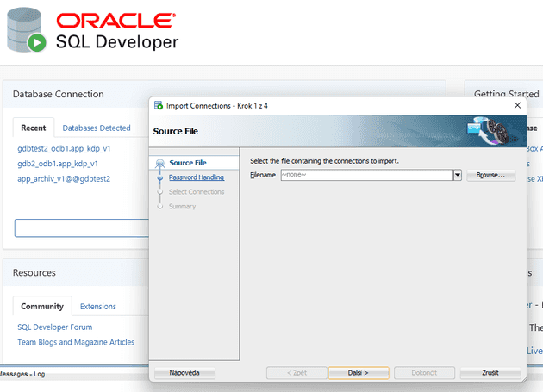Select the Password Handling wizard step
Image resolution: width=543 pixels, height=392 pixels.
coord(197,177)
